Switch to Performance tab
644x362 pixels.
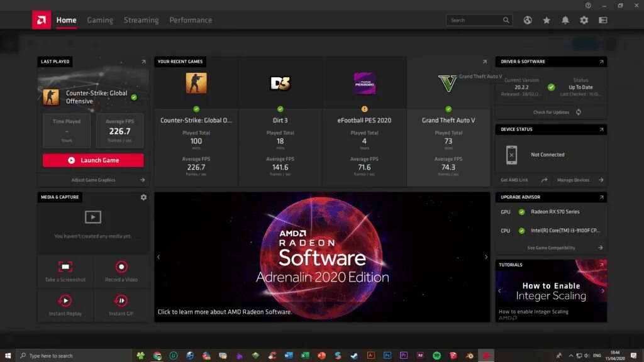click(191, 20)
